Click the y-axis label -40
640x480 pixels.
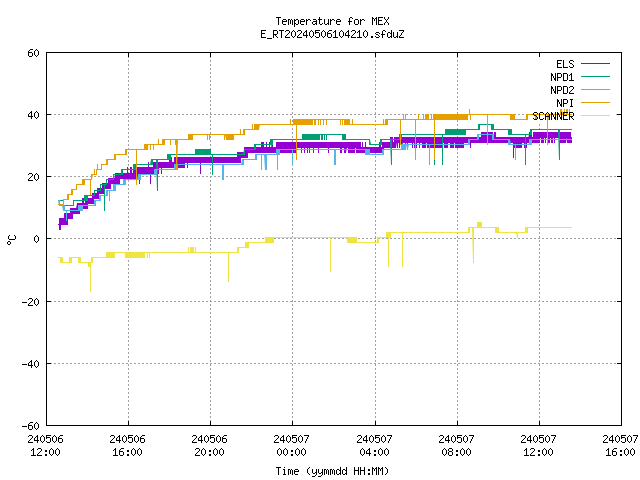[31, 364]
